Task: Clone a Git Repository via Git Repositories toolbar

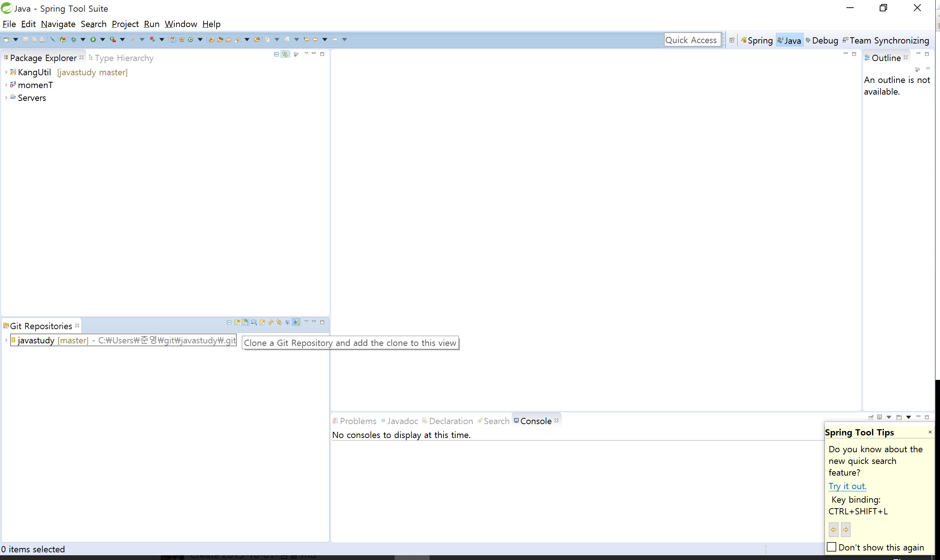Action: point(245,322)
